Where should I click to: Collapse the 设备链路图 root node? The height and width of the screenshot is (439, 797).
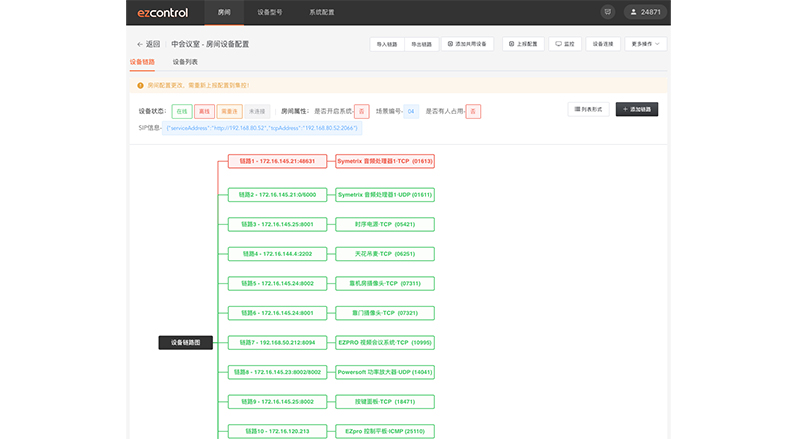pos(185,342)
